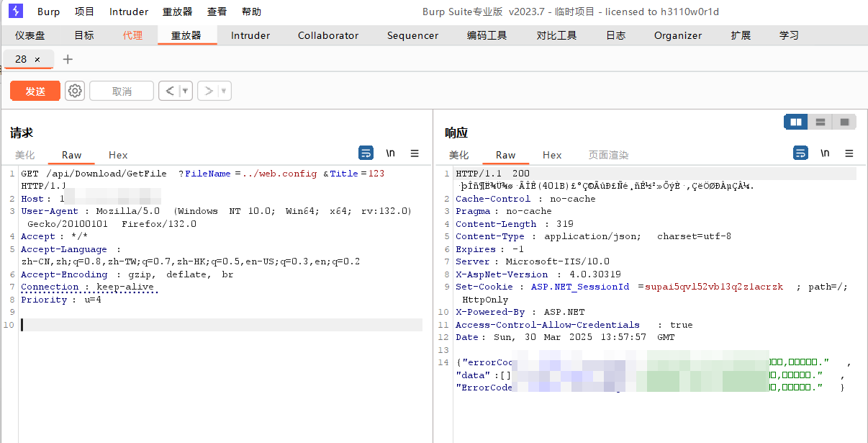Click Access-Control-Allow-Credentials header

click(x=548, y=325)
